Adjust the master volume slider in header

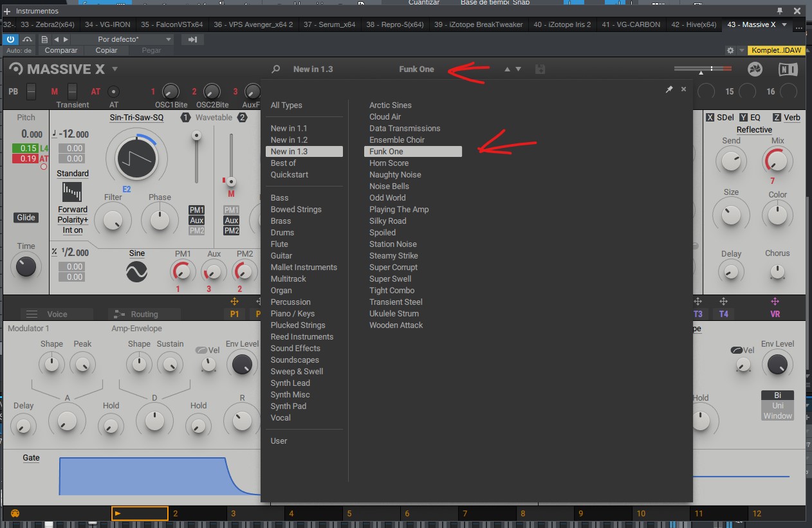pos(703,68)
